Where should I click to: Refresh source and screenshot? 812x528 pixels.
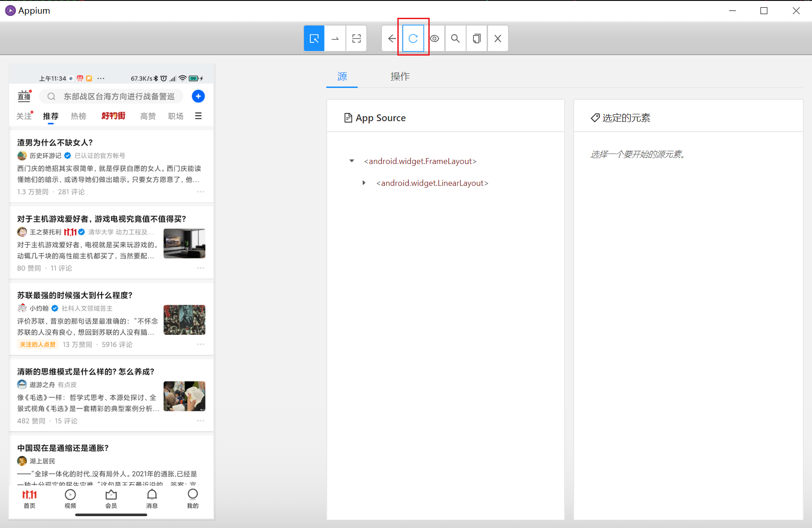coord(413,38)
